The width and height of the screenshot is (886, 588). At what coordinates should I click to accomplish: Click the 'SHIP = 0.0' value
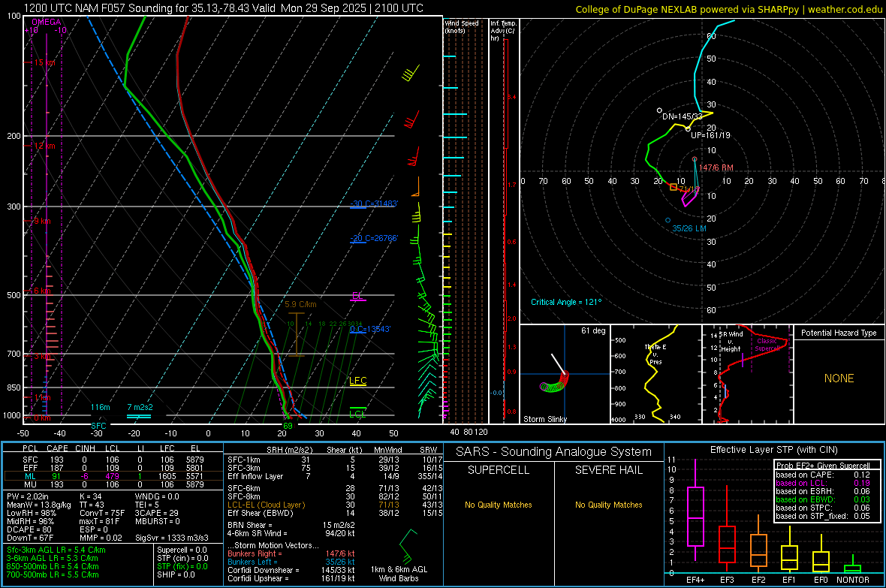[x=176, y=574]
